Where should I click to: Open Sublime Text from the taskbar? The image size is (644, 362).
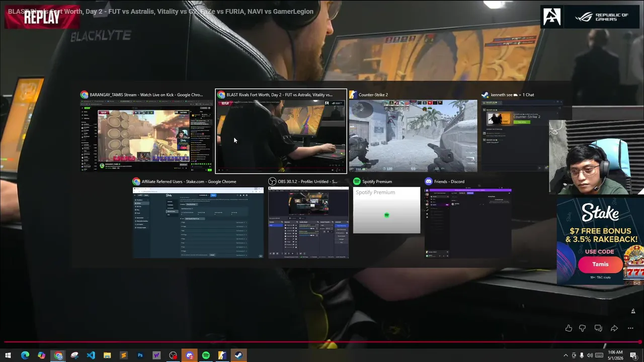pos(124,355)
